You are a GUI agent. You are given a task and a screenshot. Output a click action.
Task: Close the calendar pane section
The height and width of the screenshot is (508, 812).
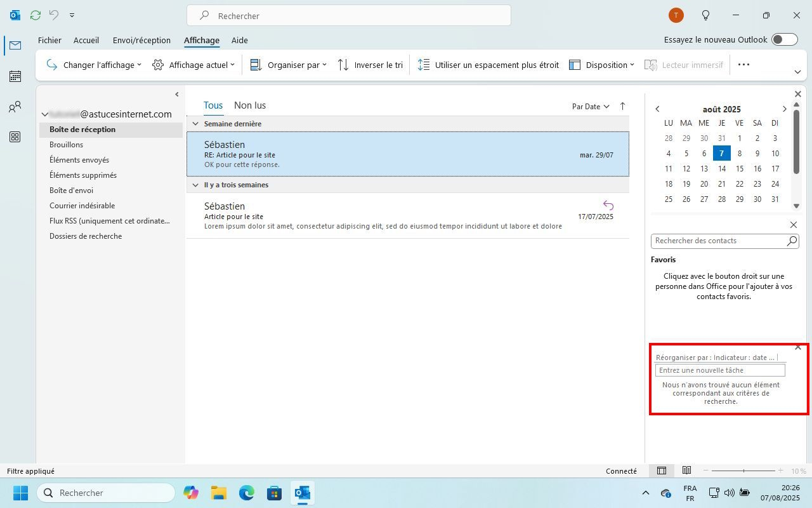click(x=798, y=94)
